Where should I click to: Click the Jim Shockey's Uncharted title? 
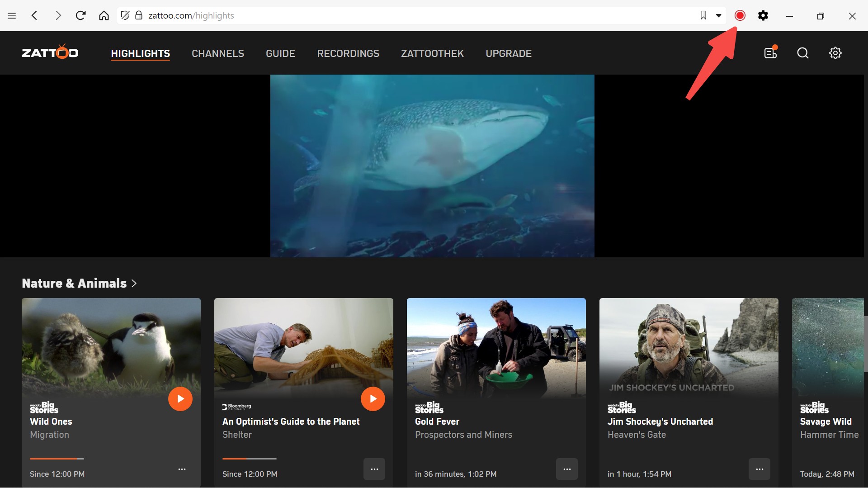[x=660, y=422]
